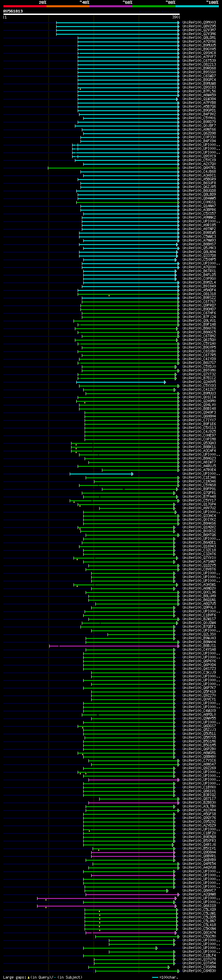The height and width of the screenshot is (980, 222).
Task: Click the UniRef100_B9SSG0 label
Action: click(x=199, y=72)
